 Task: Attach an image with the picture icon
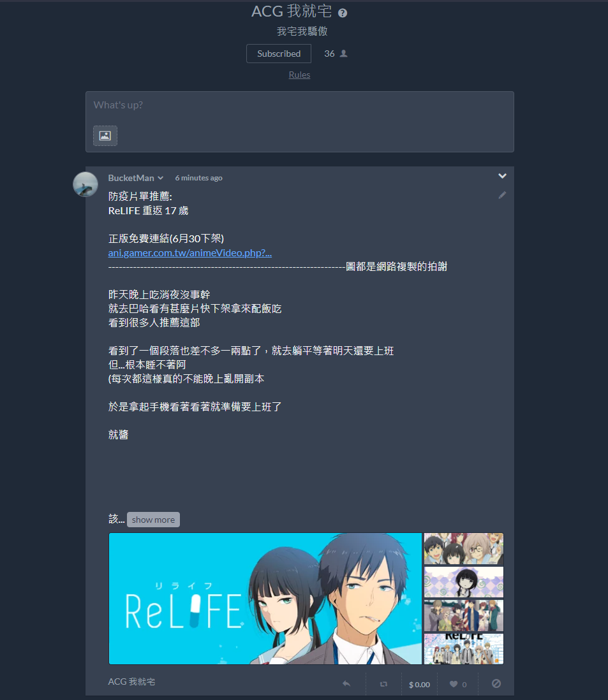[x=105, y=136]
